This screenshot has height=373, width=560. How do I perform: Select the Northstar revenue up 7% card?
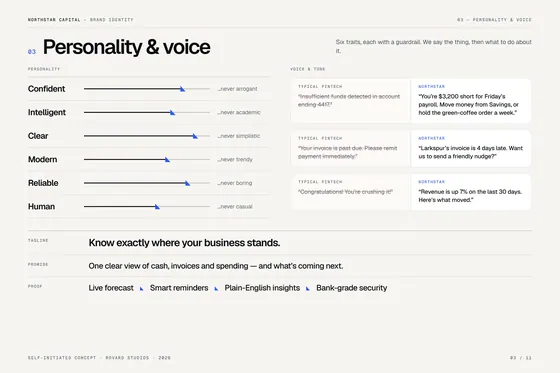coord(470,192)
